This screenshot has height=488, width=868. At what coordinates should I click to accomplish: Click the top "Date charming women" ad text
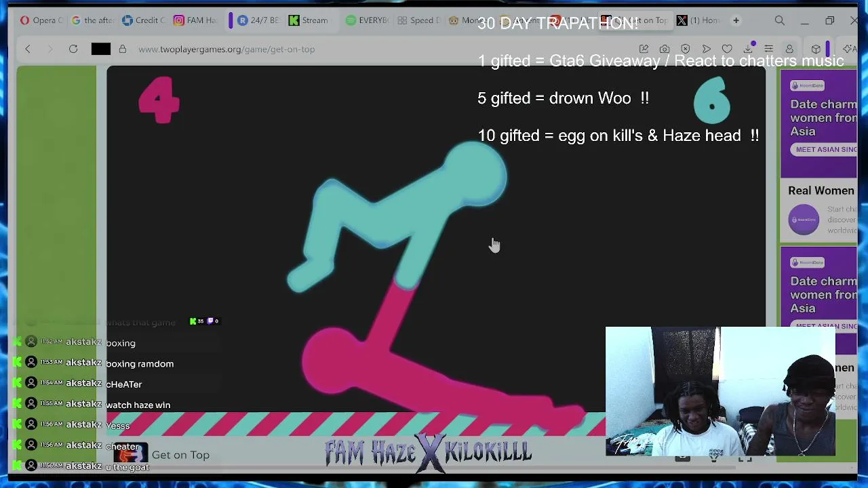pyautogui.click(x=823, y=118)
